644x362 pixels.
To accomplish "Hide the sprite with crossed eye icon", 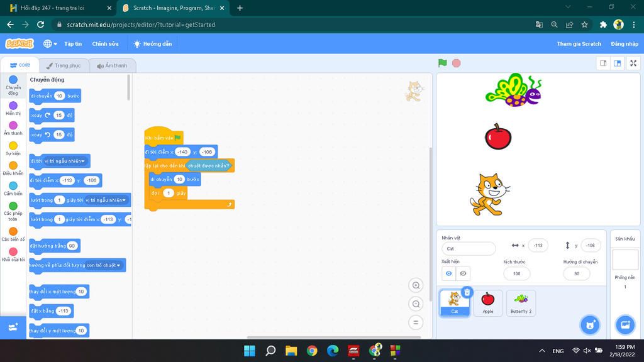I will (x=463, y=273).
